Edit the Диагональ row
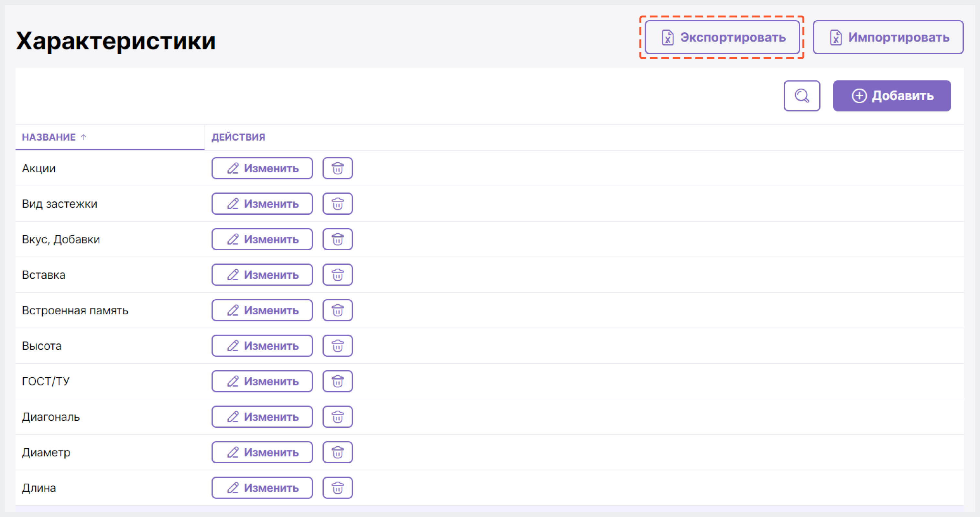This screenshot has width=980, height=517. pos(262,417)
